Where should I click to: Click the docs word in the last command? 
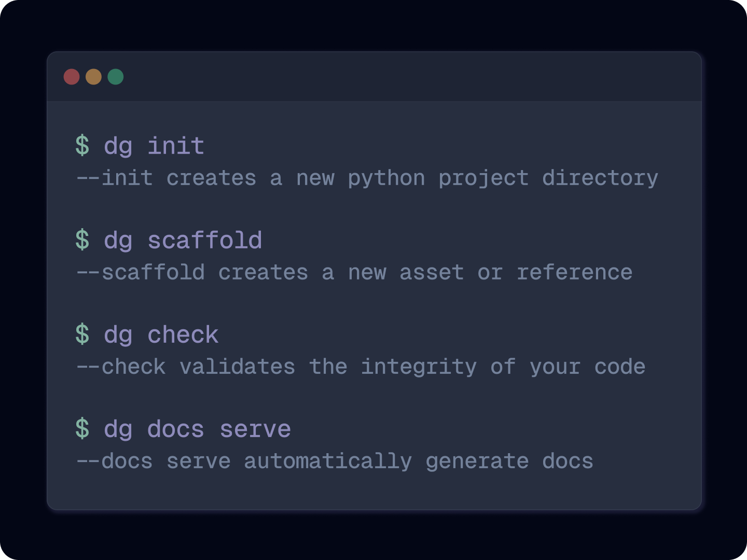[176, 429]
